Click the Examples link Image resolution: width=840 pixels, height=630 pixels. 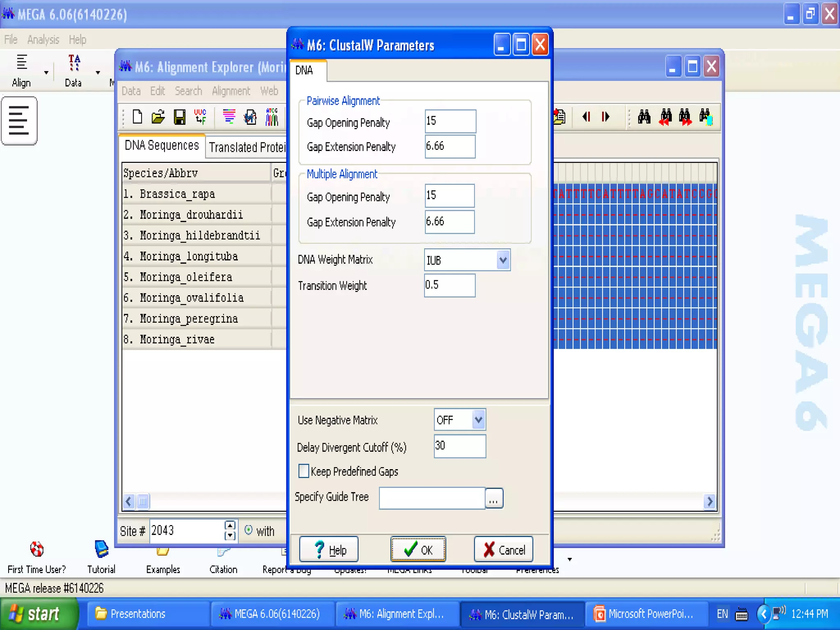pyautogui.click(x=163, y=569)
